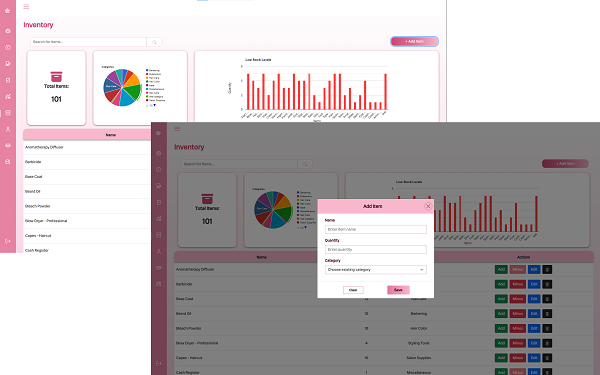Open the analytics chart icon in back sidebar
600x375 pixels.
[x=8, y=96]
